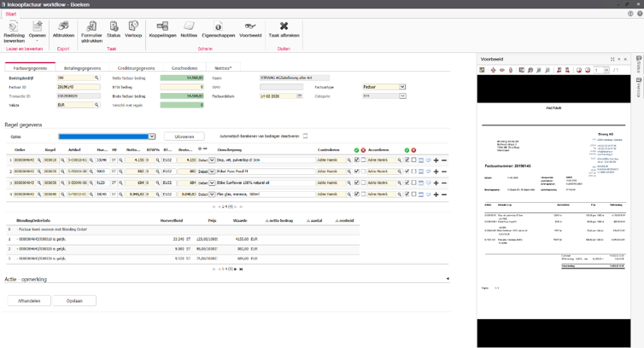Open the Verloop ribbon button
This screenshot has width=644, height=348.
pyautogui.click(x=133, y=30)
